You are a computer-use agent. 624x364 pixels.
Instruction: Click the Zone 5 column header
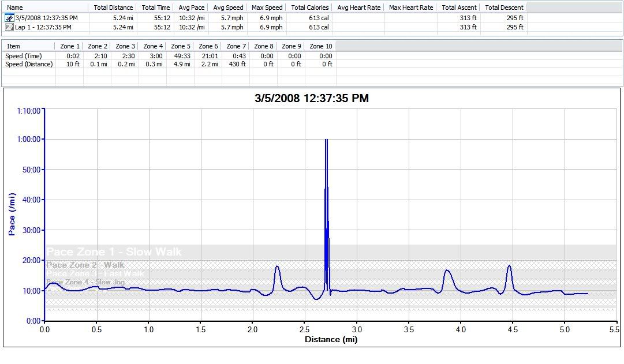180,46
